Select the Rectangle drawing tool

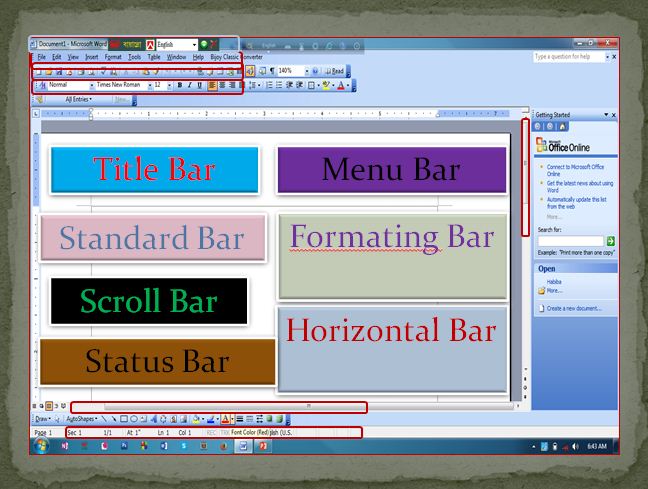(124, 419)
